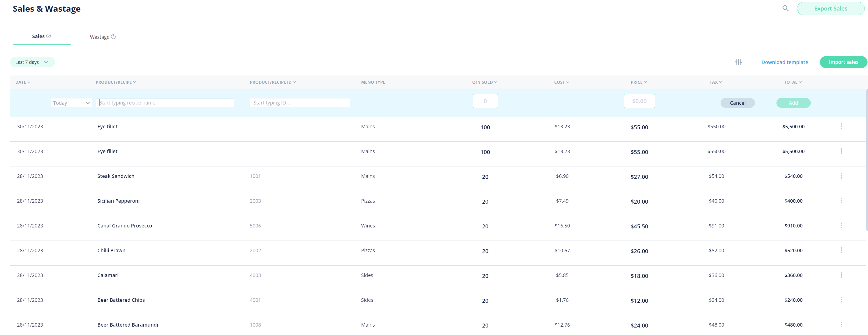Open three-dot menu for Sicilian Pepperoni row
868x335 pixels.
(841, 201)
